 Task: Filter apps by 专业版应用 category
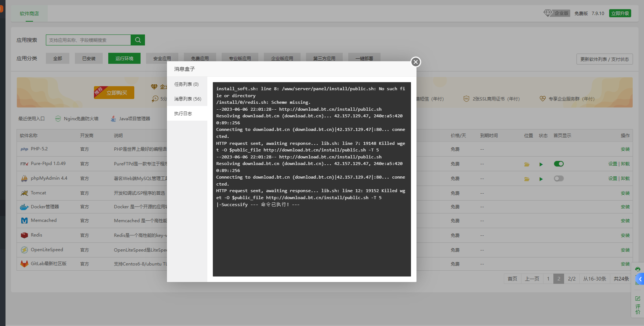click(x=240, y=58)
